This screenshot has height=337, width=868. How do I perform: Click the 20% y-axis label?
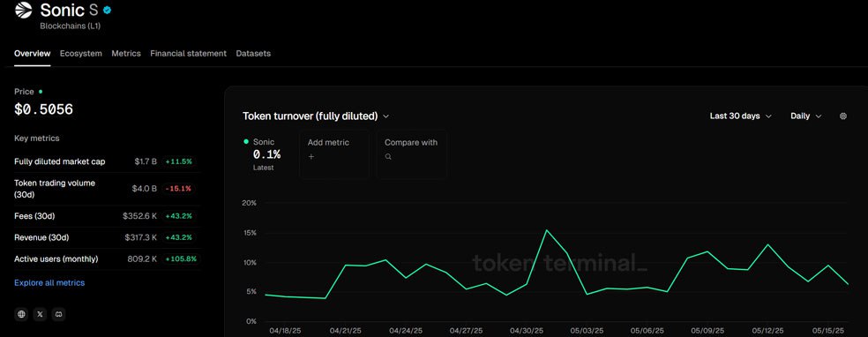point(249,203)
